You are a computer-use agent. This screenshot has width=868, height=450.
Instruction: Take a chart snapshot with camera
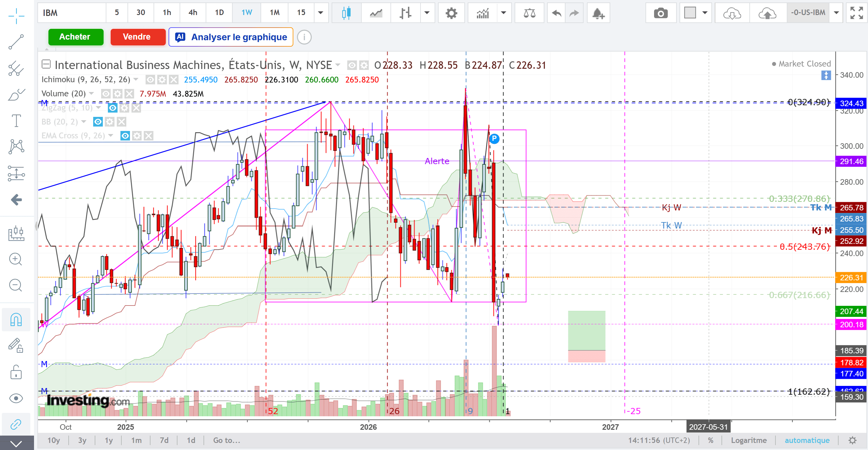pos(661,13)
